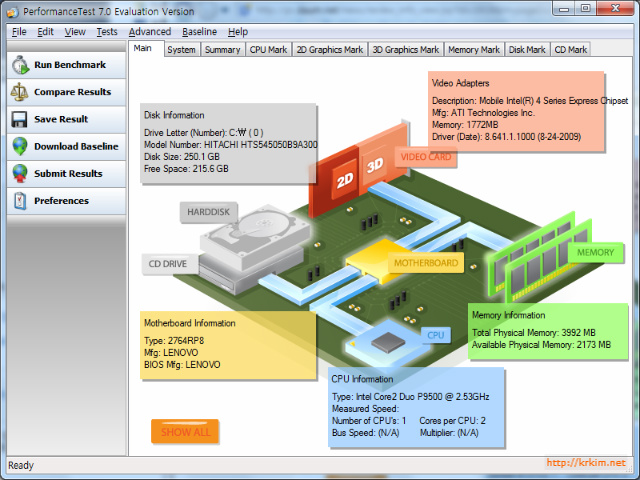Close the PerformanceTest window
The width and height of the screenshot is (640, 480).
(615, 9)
